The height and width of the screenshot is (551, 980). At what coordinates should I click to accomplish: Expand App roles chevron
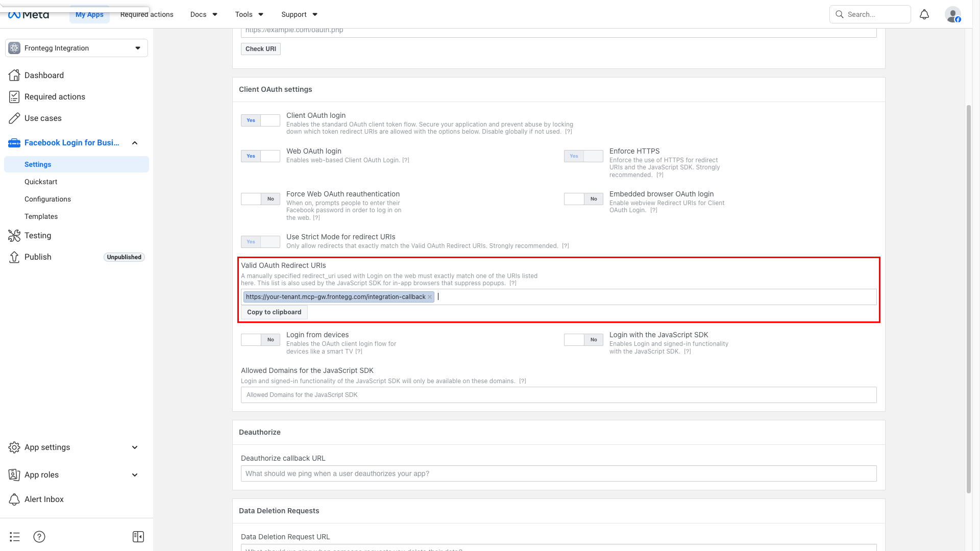click(x=135, y=475)
